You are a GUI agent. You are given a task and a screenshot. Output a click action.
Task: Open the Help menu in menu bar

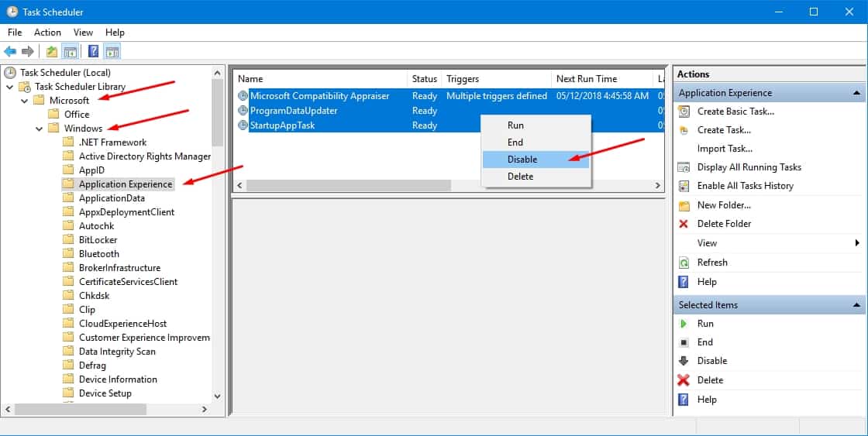(115, 33)
